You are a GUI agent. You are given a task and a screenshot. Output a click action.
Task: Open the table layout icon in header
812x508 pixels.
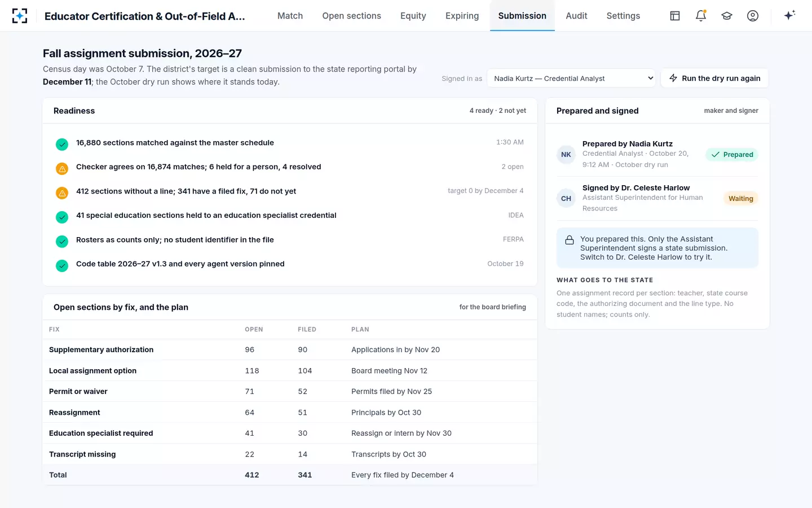pos(675,16)
